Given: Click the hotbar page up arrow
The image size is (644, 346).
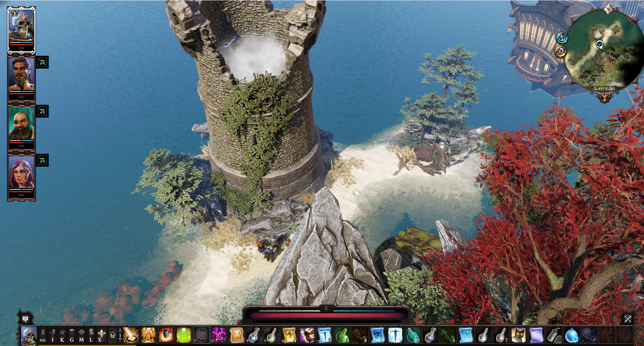Looking at the screenshot, I should [x=120, y=330].
